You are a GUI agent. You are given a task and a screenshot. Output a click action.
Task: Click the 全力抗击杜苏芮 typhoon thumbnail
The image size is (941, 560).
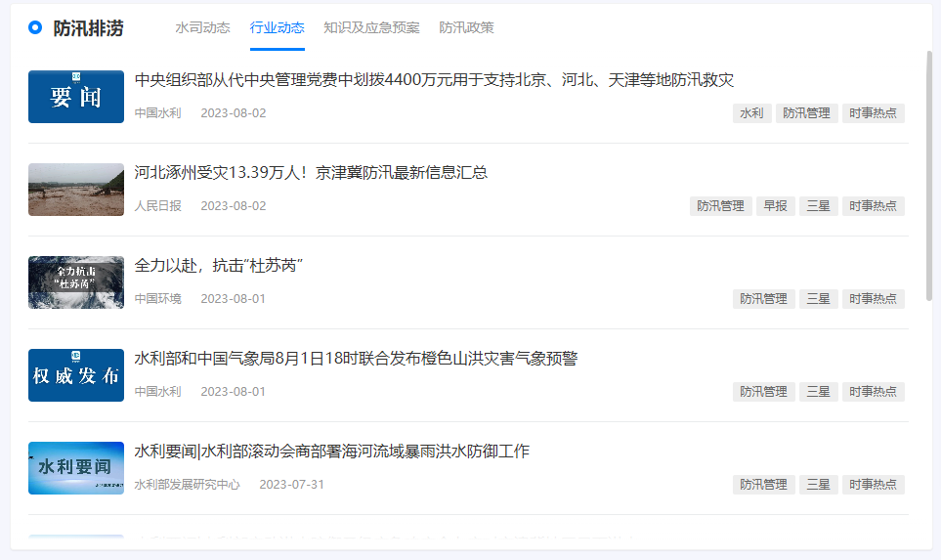click(76, 282)
